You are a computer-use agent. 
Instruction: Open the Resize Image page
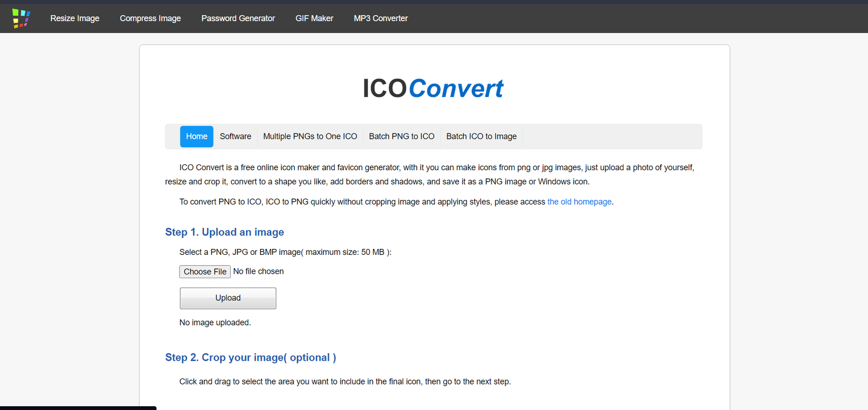pyautogui.click(x=75, y=18)
